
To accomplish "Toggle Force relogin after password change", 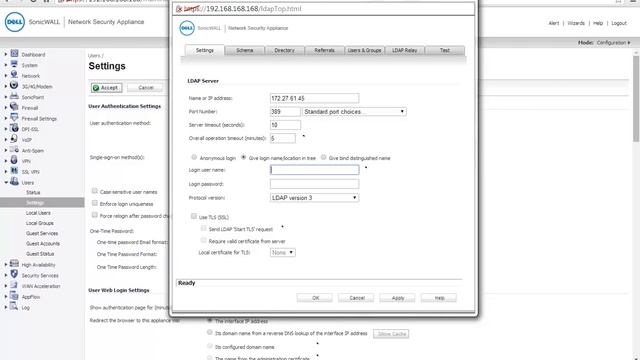I will (x=95, y=215).
